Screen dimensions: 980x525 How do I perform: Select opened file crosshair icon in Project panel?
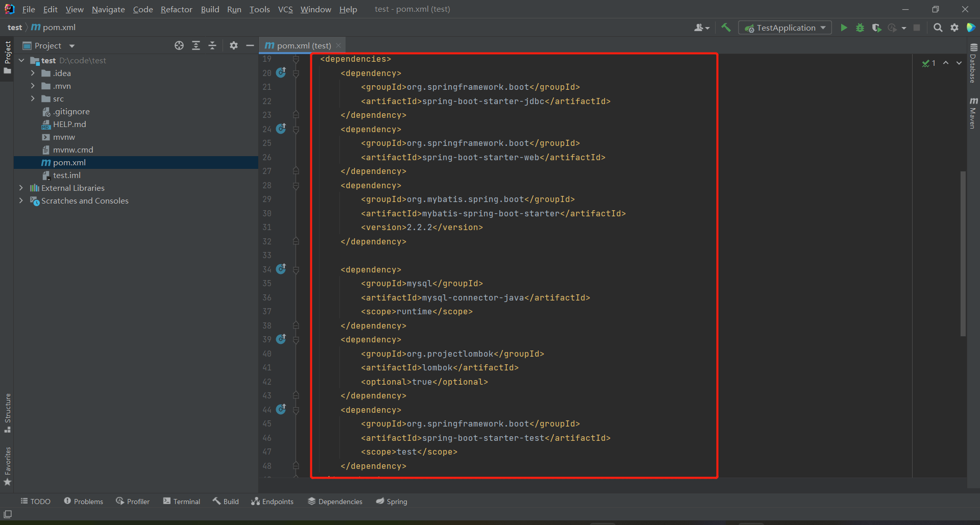(x=179, y=45)
